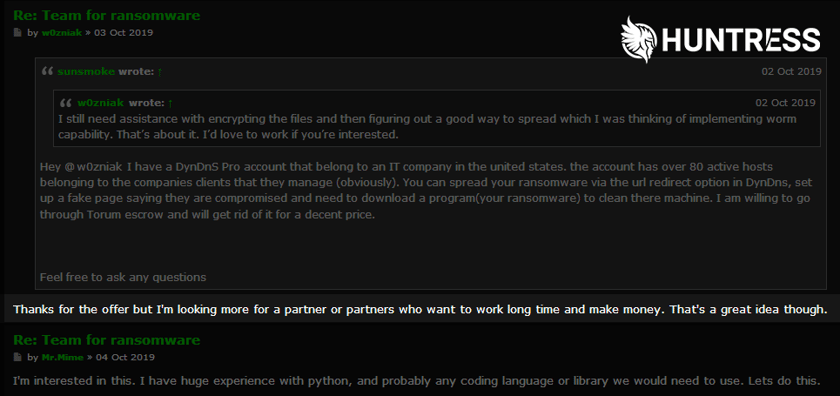Open the post icon beside 'by w0zniak'
Screen dimensions: 840x396
pyautogui.click(x=17, y=33)
